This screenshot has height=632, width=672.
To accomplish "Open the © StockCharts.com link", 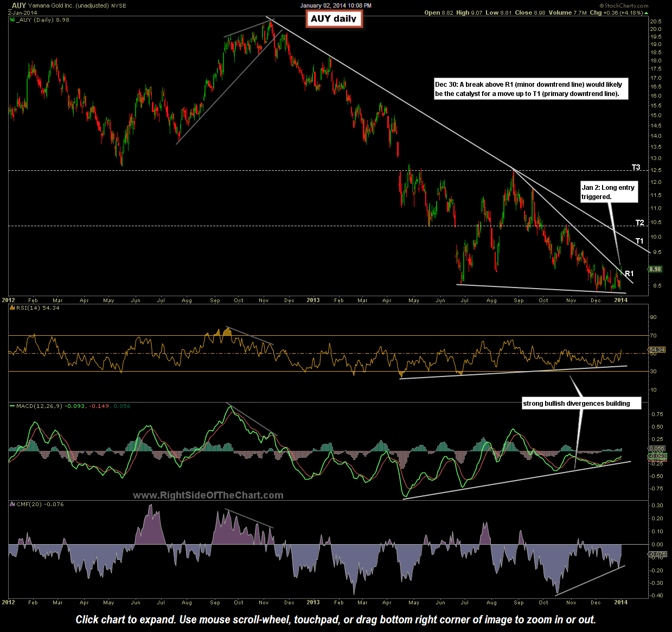I will click(625, 5).
